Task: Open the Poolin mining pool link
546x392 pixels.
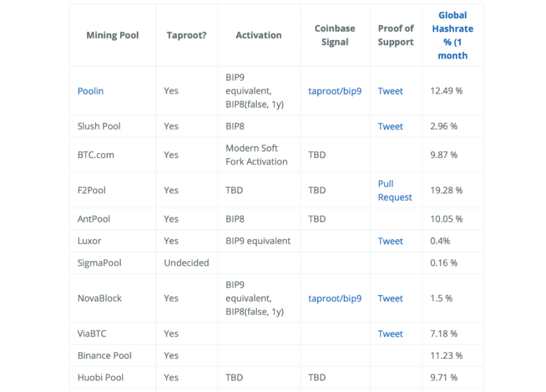Action: 90,91
